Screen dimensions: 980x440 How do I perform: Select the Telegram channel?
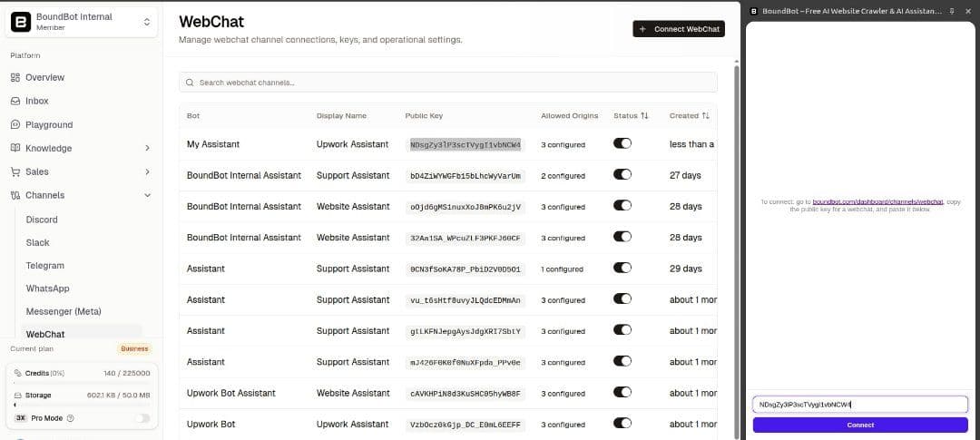[45, 265]
